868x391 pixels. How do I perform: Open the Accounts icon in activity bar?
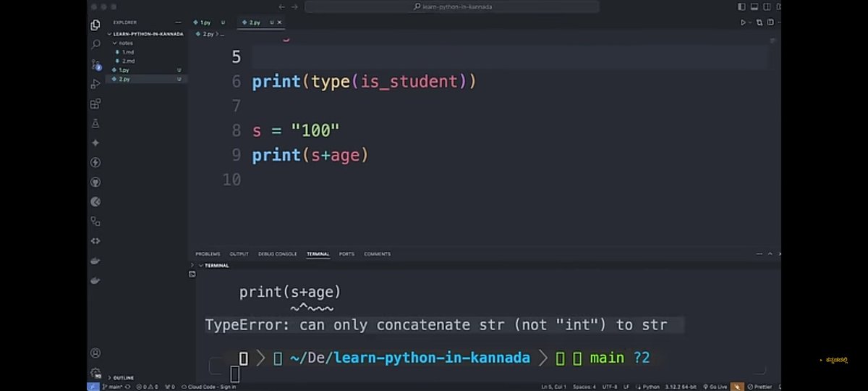click(x=95, y=353)
